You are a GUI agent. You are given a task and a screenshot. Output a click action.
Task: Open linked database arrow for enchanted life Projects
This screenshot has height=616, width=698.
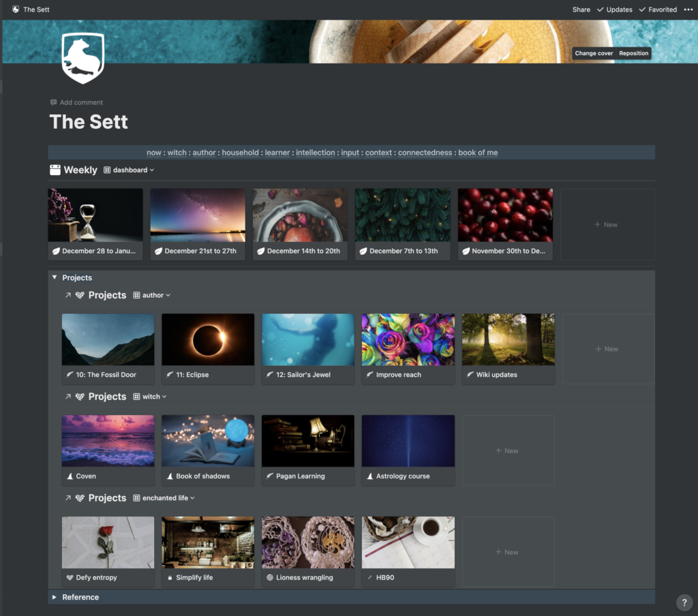click(x=67, y=498)
